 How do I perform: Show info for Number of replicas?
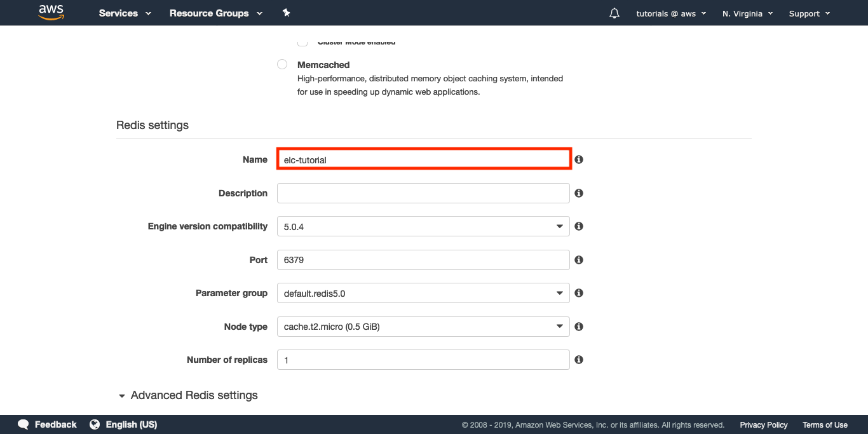[x=579, y=360]
